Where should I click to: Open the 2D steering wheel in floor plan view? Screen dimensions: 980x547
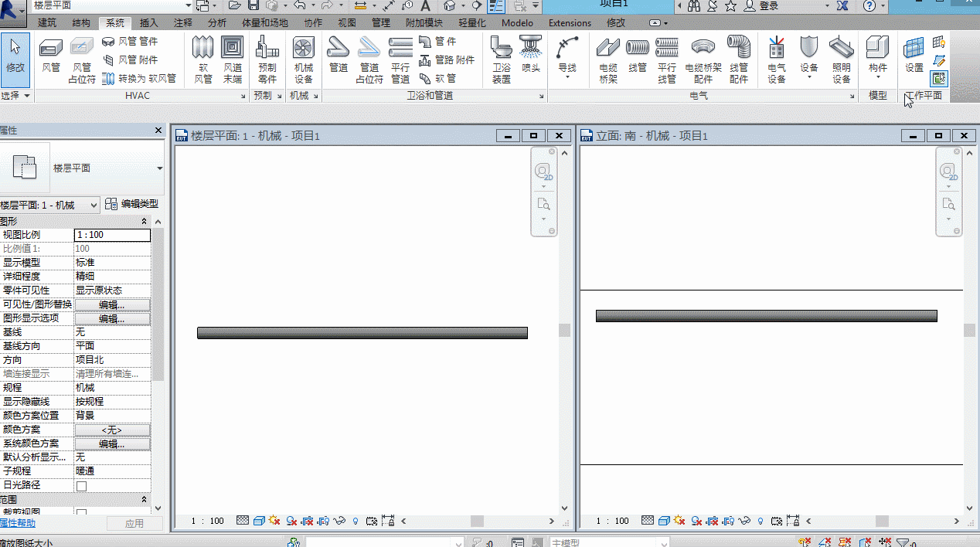point(543,172)
